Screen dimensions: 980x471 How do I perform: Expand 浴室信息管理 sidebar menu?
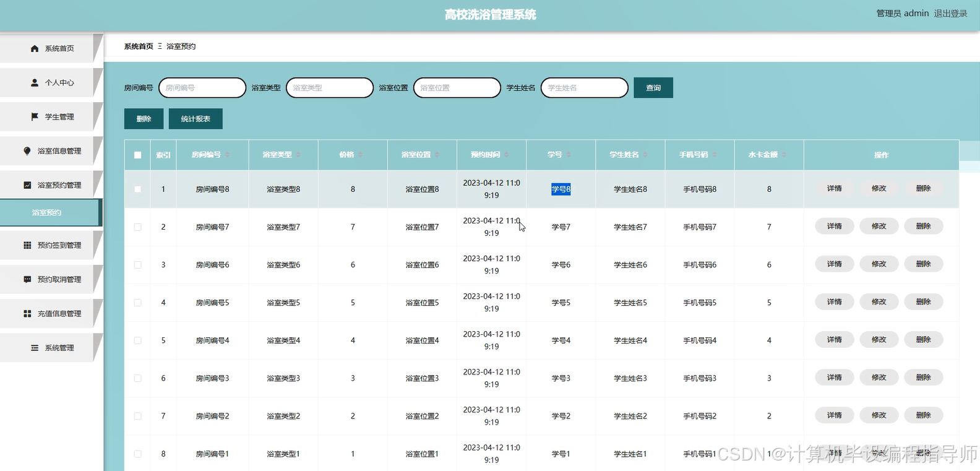pyautogui.click(x=51, y=150)
